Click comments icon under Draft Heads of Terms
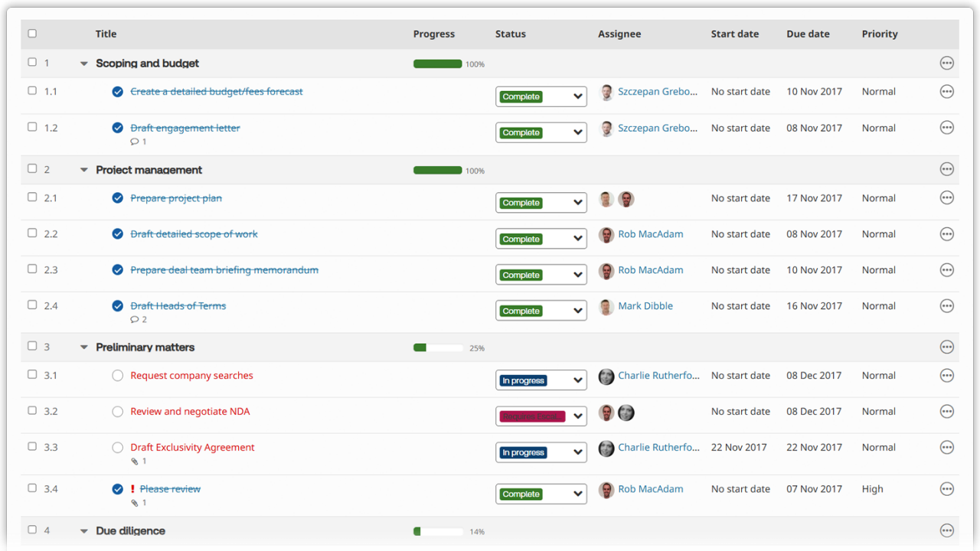 click(x=135, y=320)
